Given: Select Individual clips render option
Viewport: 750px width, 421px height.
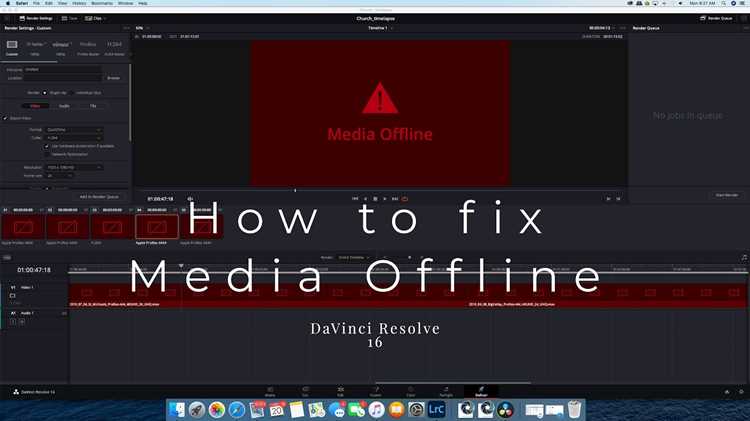Looking at the screenshot, I should point(72,93).
